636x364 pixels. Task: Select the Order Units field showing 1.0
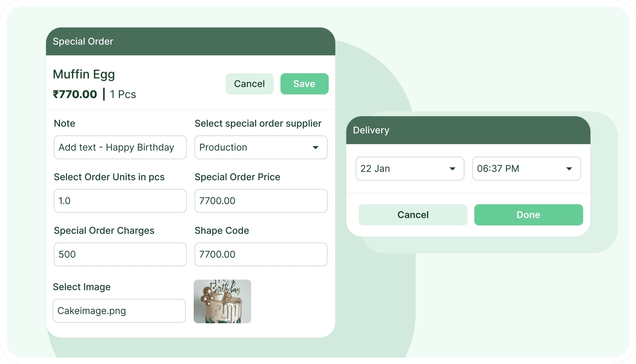120,201
